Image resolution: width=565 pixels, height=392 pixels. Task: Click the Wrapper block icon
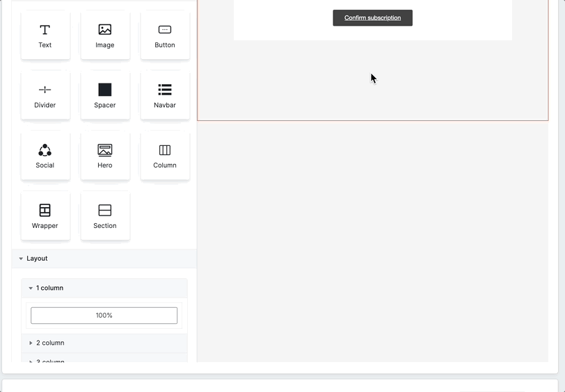(45, 210)
